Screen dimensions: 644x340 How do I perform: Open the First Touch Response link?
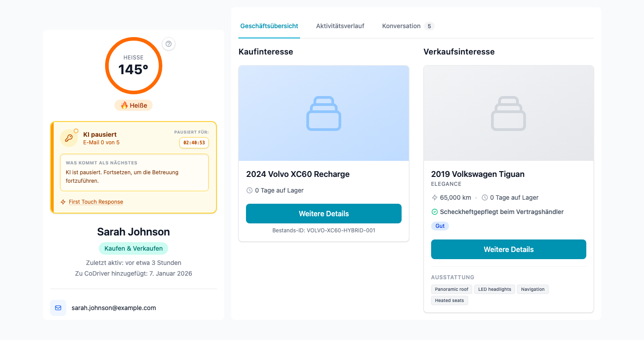pyautogui.click(x=96, y=202)
